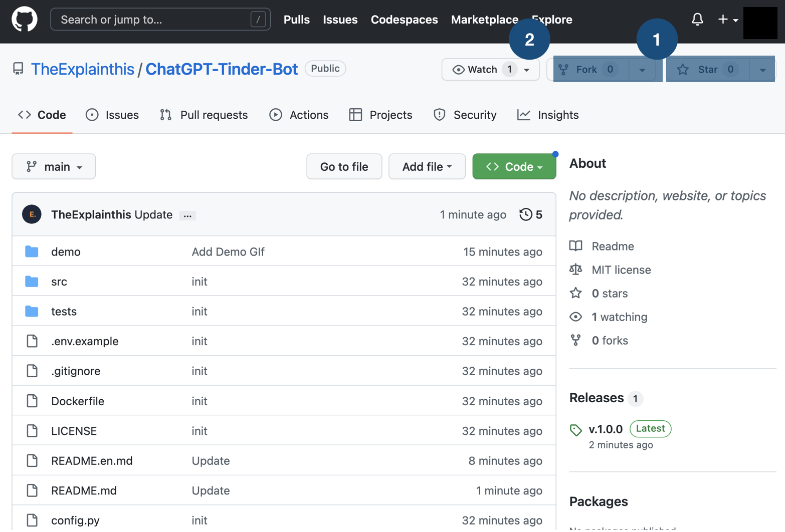Open the Add file dropdown

click(427, 166)
